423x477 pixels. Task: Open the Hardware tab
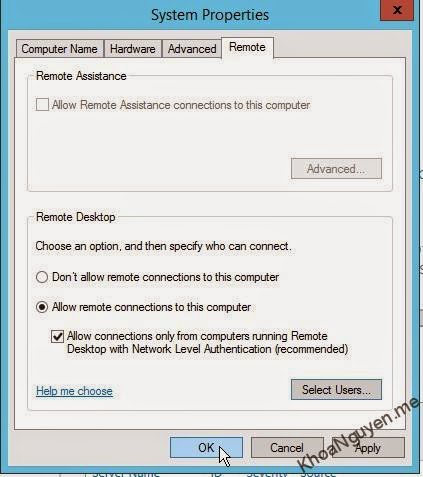133,49
